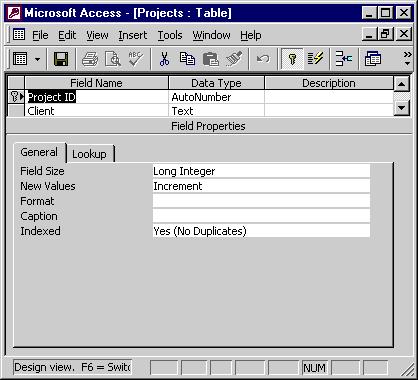The image size is (418, 380).
Task: Click the Project ID row selector with key
Action: click(x=16, y=97)
